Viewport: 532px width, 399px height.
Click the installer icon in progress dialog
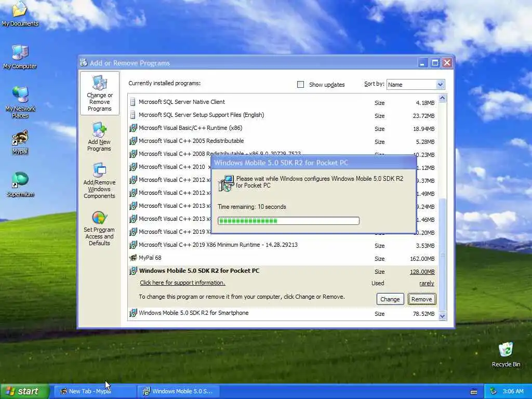[226, 183]
